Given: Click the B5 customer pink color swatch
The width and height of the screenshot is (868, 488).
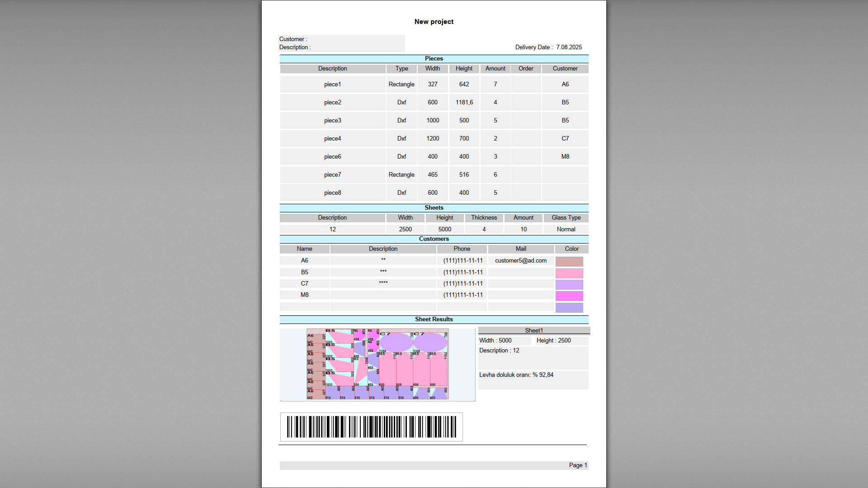Looking at the screenshot, I should 569,273.
